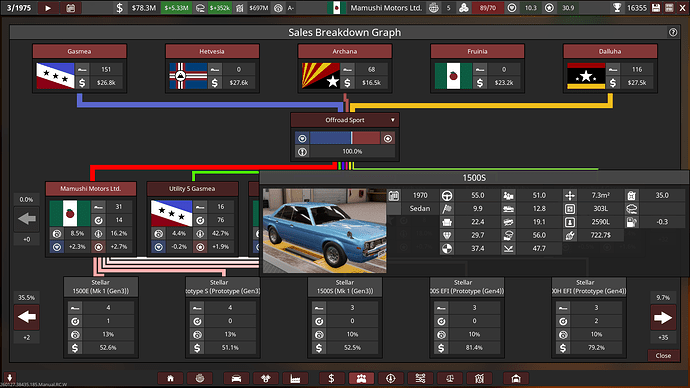Click the car icon next to $+352k
The width and height of the screenshot is (690, 388).
200,8
